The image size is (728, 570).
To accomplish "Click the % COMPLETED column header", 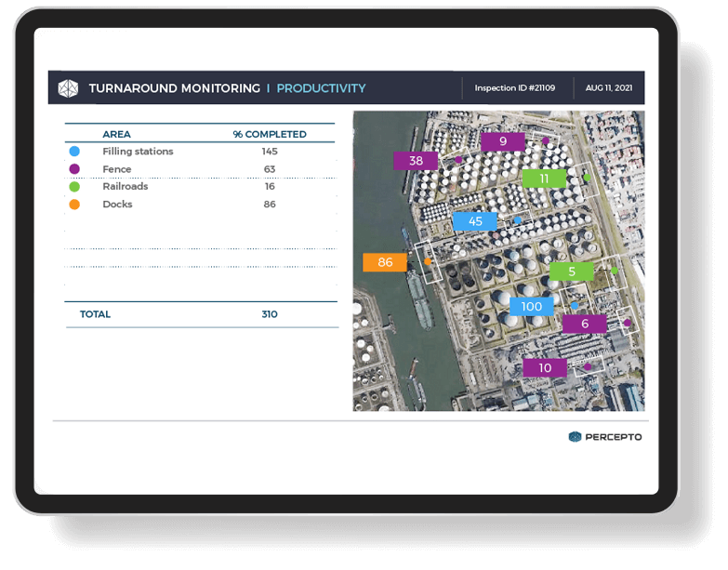I will coord(270,134).
